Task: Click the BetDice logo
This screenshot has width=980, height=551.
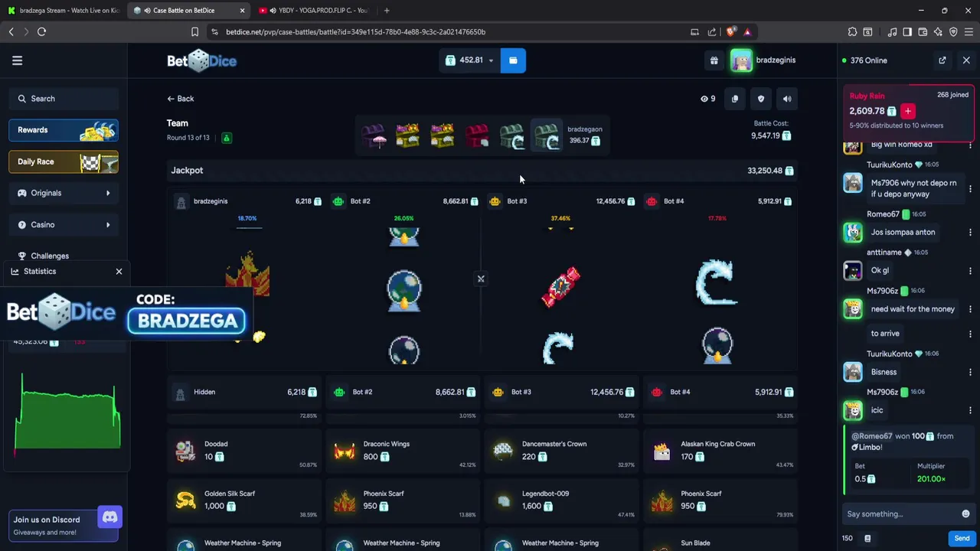Action: [x=202, y=60]
